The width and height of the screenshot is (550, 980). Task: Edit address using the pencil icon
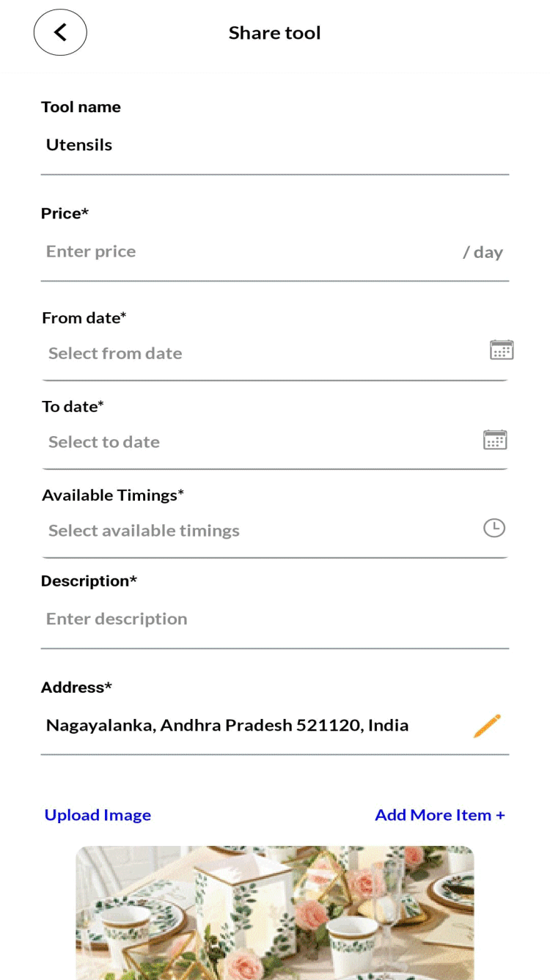pos(487,725)
